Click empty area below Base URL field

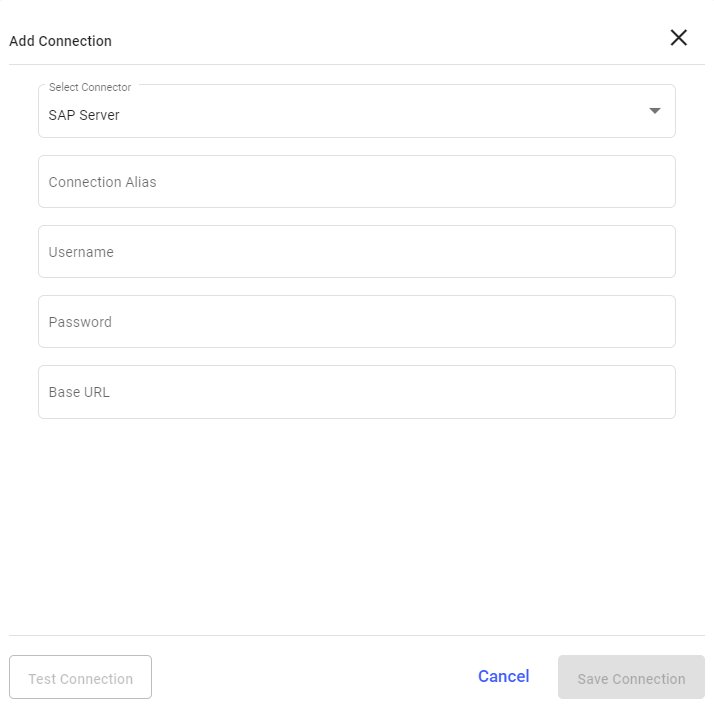pos(356,520)
